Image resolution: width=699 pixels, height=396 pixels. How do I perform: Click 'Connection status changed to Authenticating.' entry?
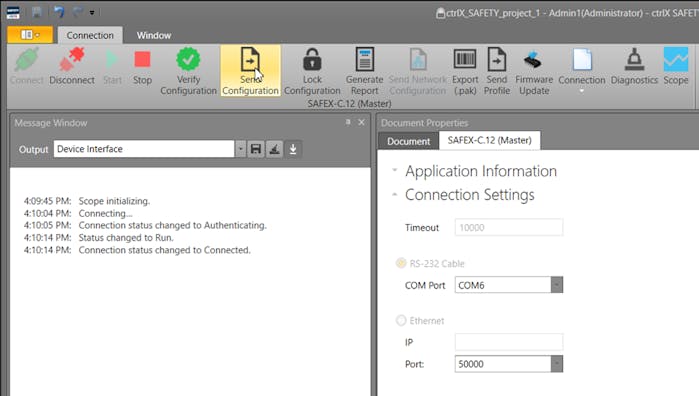[x=173, y=225]
